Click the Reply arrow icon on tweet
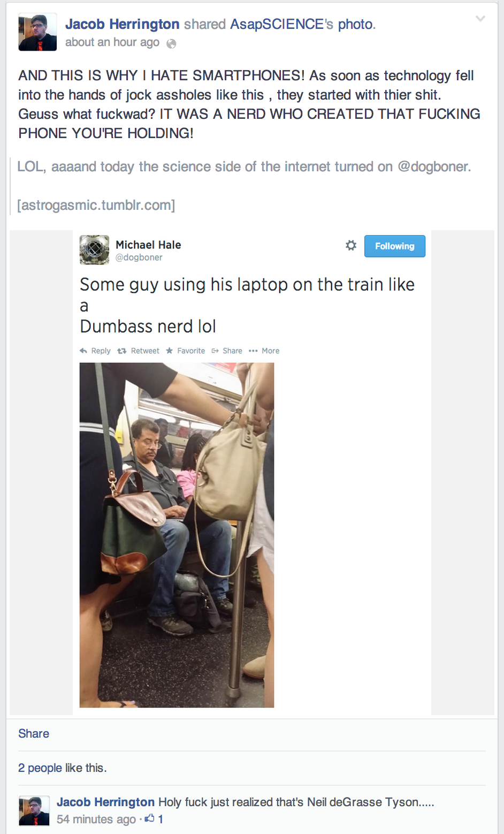 [x=83, y=351]
